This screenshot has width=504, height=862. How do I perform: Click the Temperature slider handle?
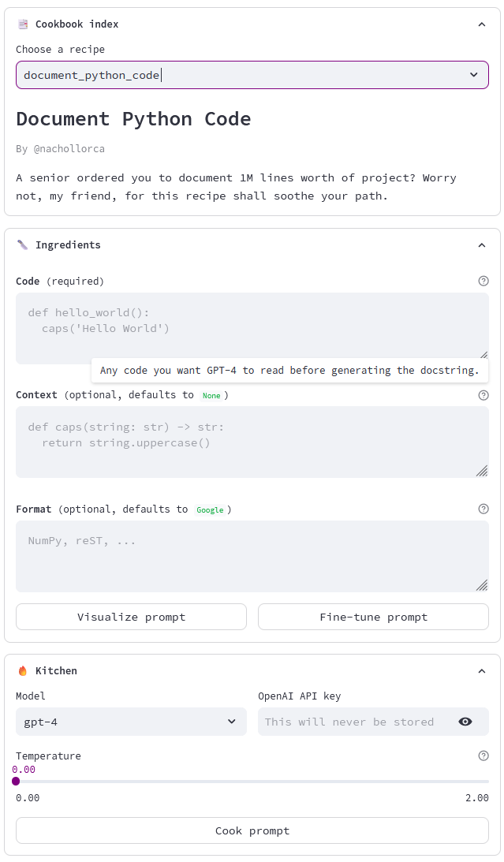coord(16,781)
